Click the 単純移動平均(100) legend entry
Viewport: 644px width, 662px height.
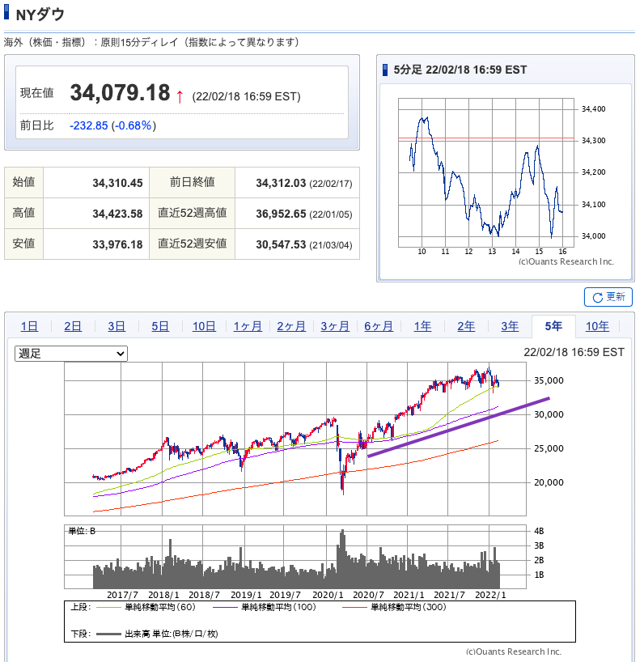265,608
